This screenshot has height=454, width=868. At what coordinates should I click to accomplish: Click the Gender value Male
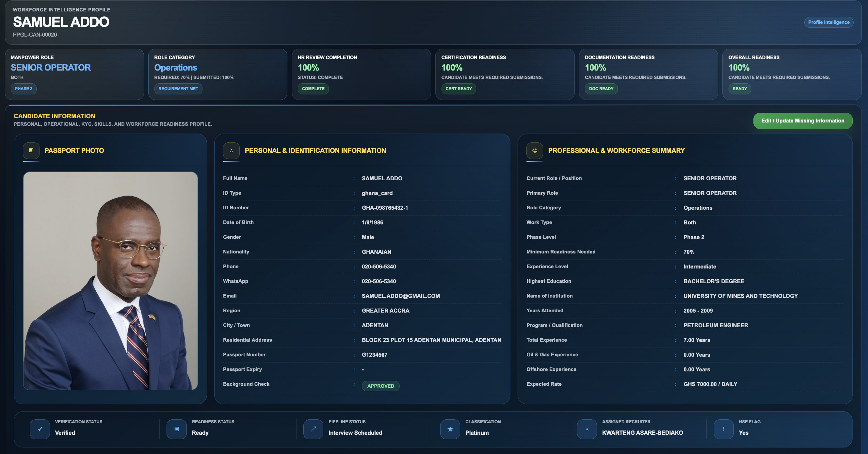[368, 237]
